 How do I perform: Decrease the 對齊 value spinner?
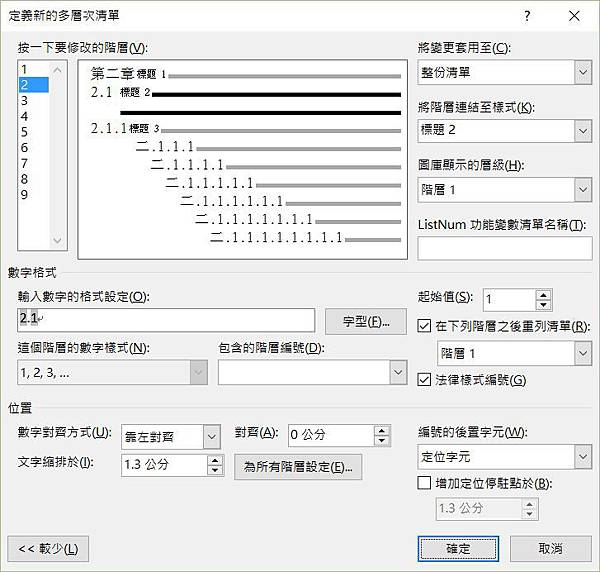382,441
